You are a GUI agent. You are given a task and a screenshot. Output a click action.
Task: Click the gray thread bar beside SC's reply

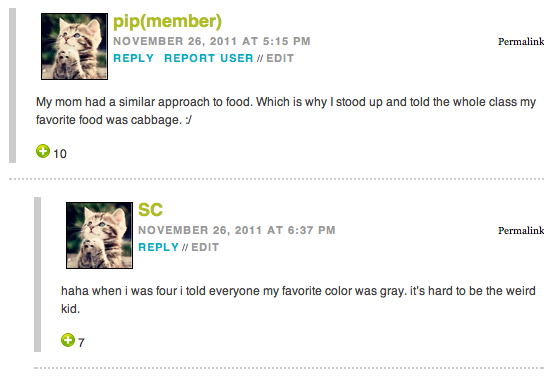tap(37, 274)
